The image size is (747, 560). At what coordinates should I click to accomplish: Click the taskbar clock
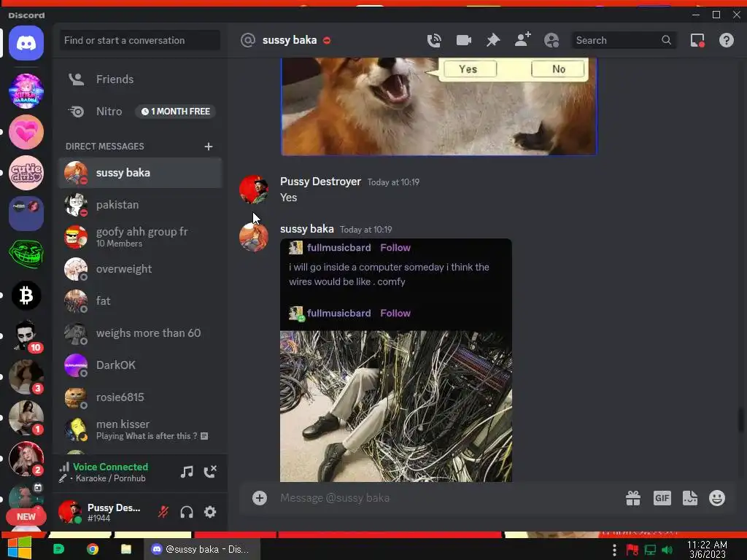707,550
